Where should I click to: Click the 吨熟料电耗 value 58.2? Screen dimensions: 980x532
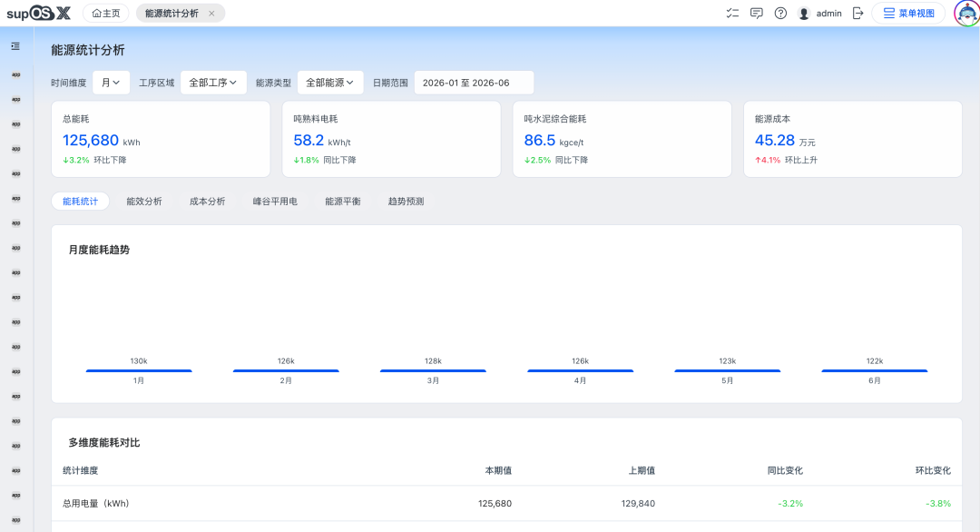click(309, 141)
